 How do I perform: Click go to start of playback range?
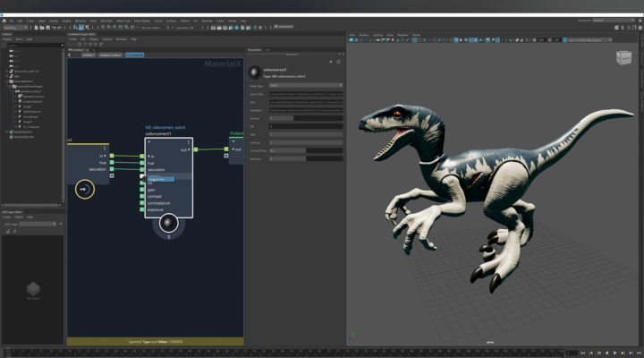(583, 353)
